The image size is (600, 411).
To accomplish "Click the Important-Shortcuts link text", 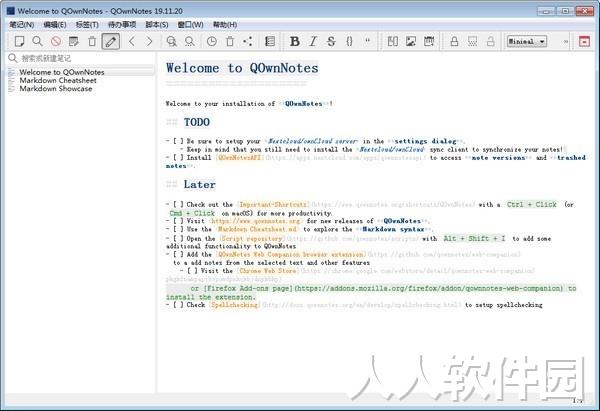I will [x=273, y=204].
